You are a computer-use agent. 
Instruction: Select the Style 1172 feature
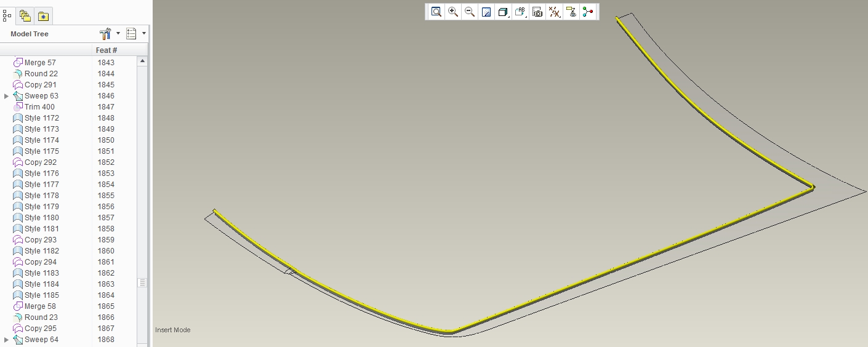click(36, 118)
